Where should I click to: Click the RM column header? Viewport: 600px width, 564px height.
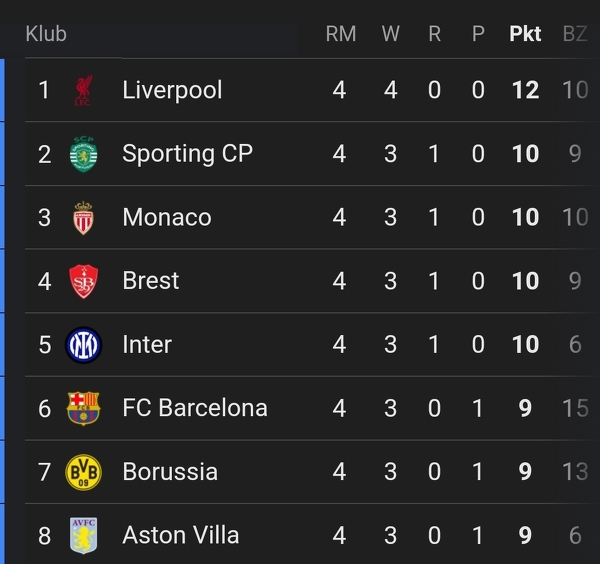point(341,34)
